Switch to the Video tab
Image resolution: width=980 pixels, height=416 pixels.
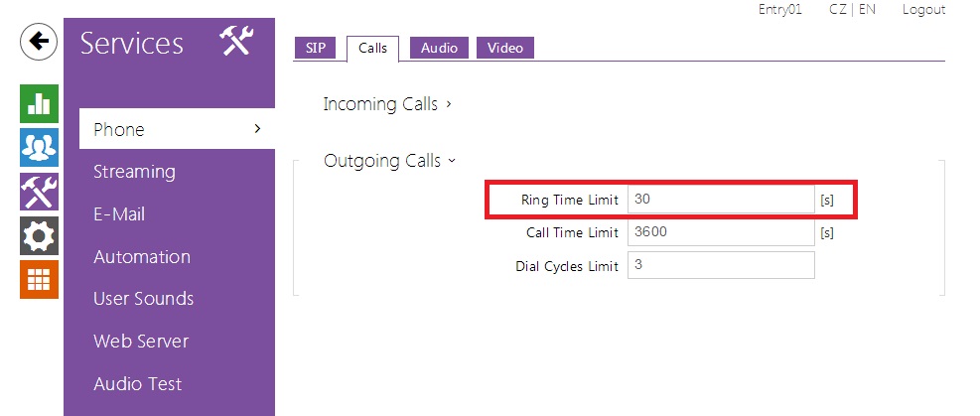[504, 48]
